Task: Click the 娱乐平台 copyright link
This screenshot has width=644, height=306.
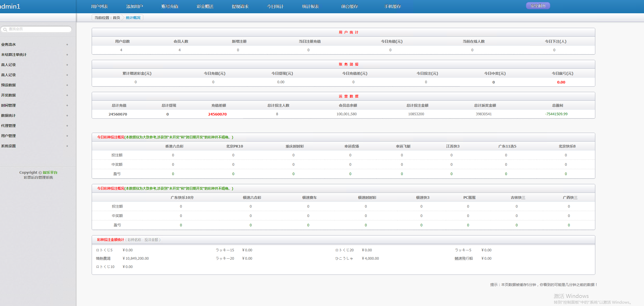Action: 50,173
